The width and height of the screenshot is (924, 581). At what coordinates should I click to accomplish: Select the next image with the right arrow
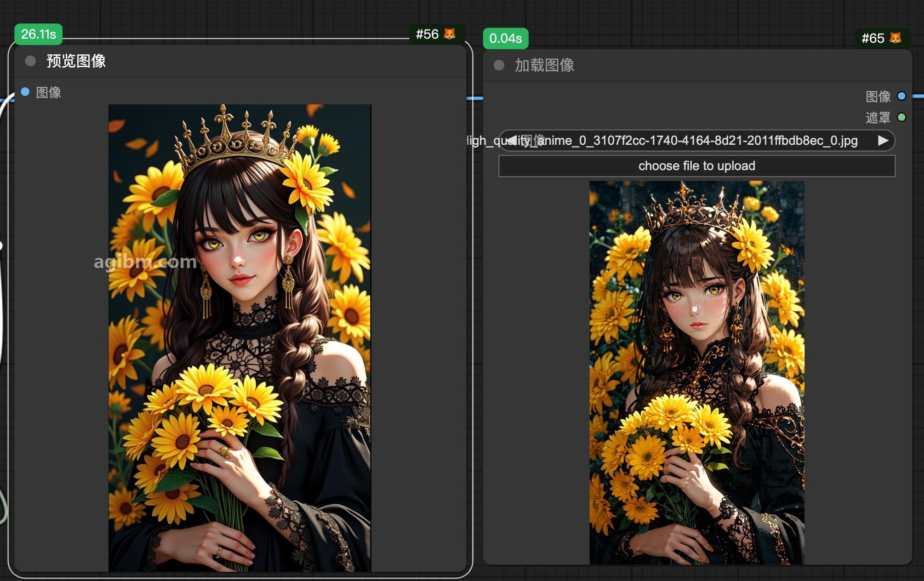coord(883,140)
